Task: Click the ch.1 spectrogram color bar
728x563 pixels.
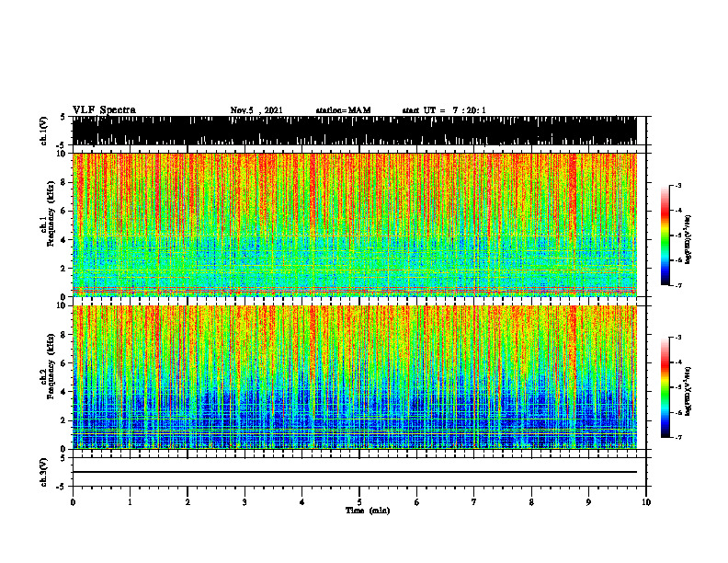Action: tap(665, 236)
